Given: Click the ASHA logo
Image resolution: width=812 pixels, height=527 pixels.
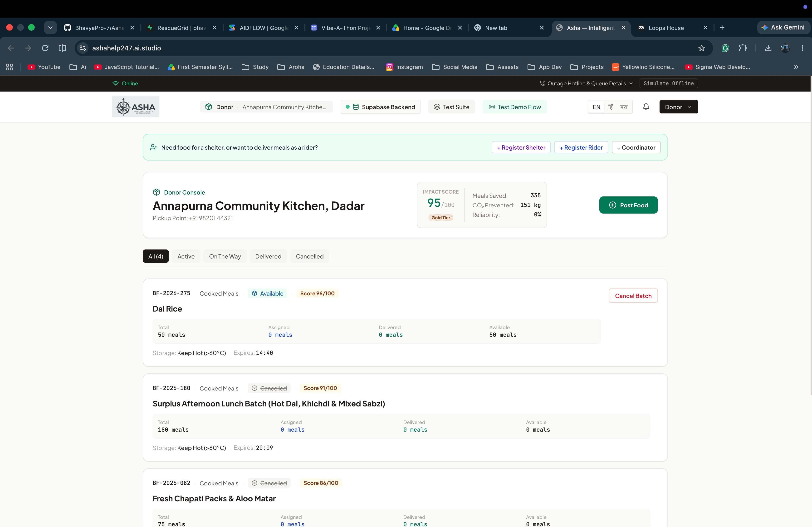Looking at the screenshot, I should pyautogui.click(x=135, y=107).
